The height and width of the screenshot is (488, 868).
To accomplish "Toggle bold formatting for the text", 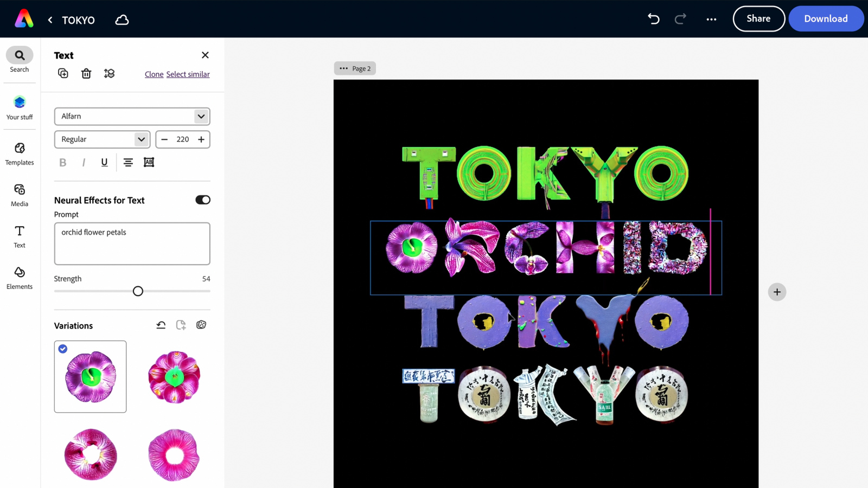I will coord(62,162).
